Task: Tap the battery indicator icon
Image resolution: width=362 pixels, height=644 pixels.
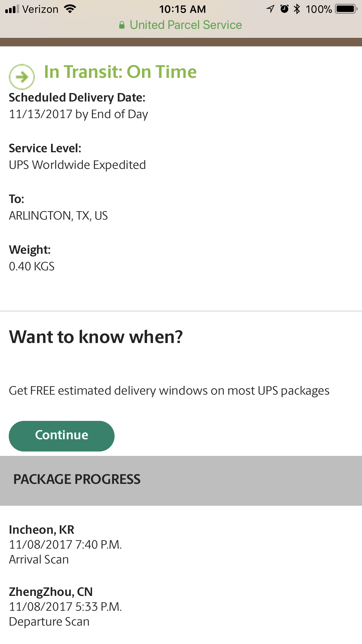Action: (x=346, y=9)
